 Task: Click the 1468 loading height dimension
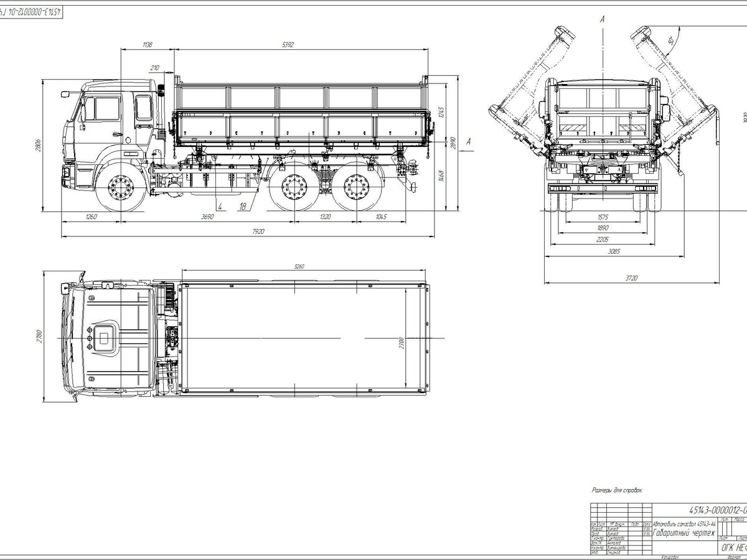coord(440,175)
